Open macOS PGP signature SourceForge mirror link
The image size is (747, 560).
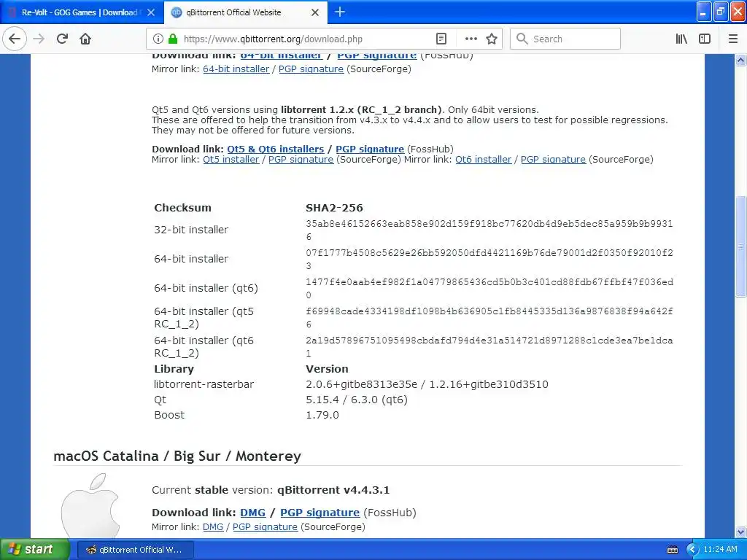point(265,527)
